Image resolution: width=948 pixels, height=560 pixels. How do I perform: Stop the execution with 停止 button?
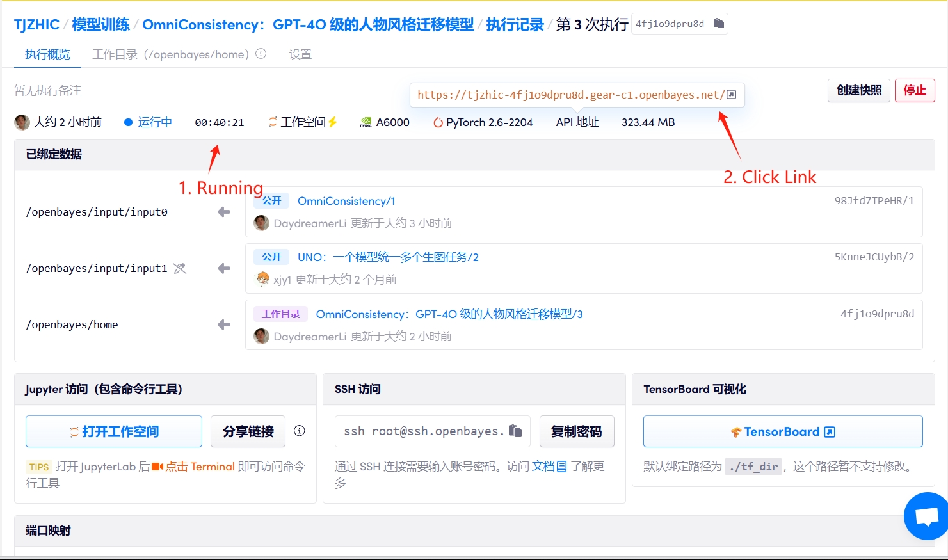(914, 90)
